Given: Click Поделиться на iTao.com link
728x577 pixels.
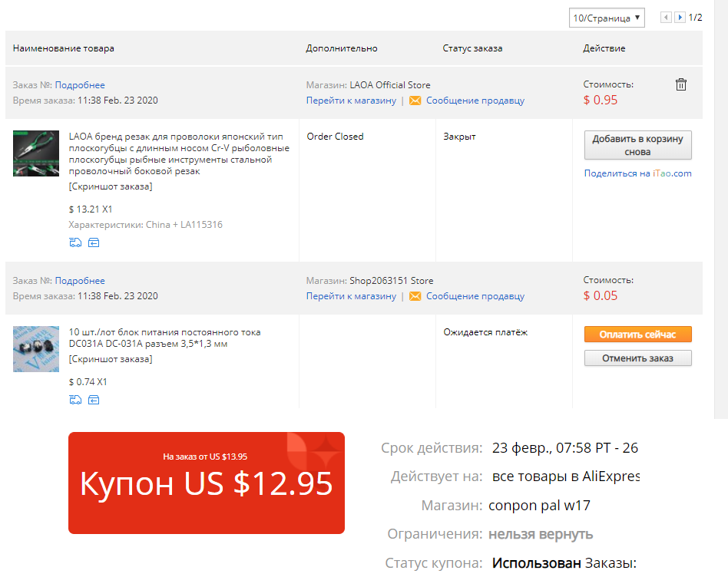Looking at the screenshot, I should tap(637, 173).
